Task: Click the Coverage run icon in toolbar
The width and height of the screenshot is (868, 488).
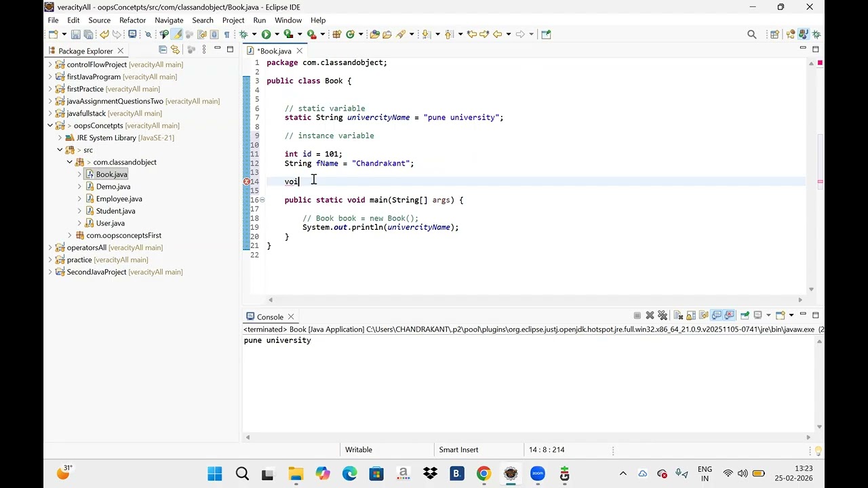Action: (x=288, y=34)
